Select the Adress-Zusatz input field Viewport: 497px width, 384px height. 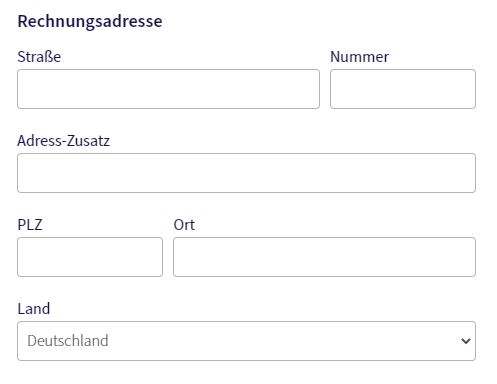(x=246, y=173)
